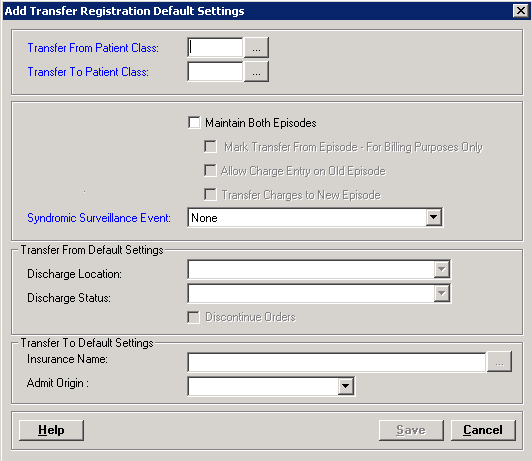
Task: Enable Maintain Both Episodes checkbox
Action: pyautogui.click(x=194, y=122)
